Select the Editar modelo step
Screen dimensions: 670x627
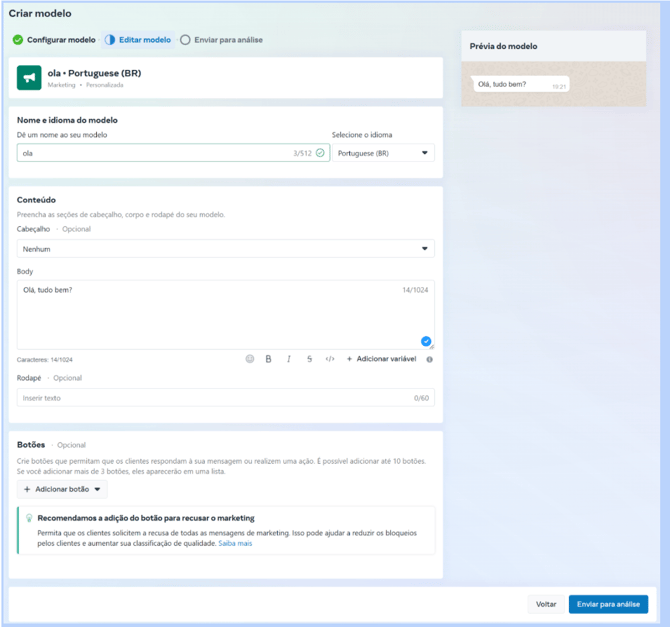pyautogui.click(x=138, y=40)
